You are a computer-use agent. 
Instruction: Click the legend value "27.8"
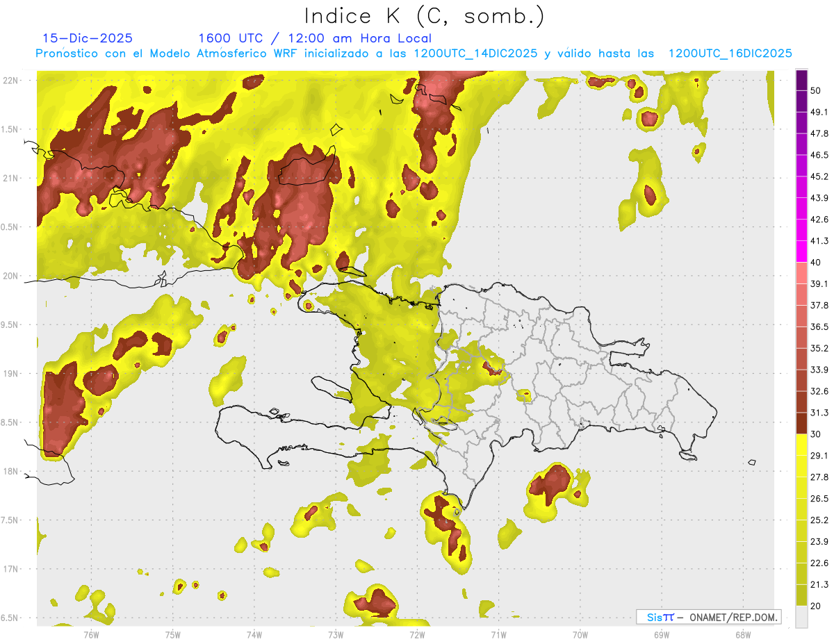[x=819, y=477]
